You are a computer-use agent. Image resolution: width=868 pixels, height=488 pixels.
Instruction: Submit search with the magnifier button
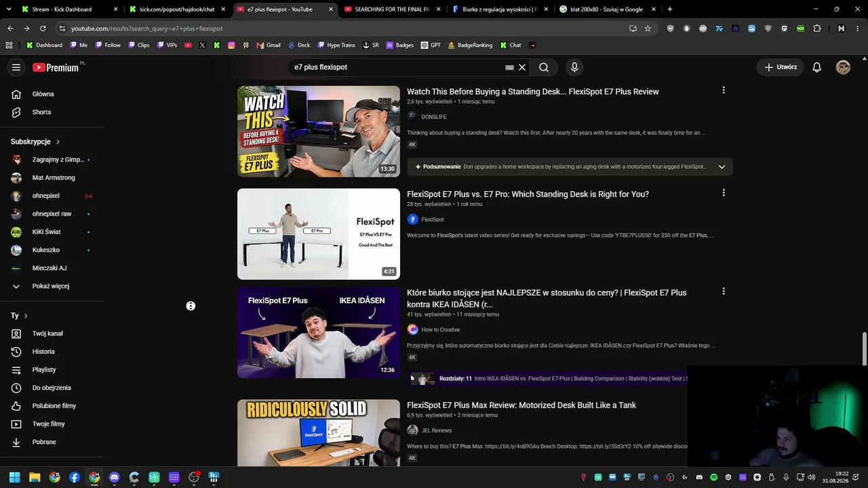pyautogui.click(x=544, y=67)
